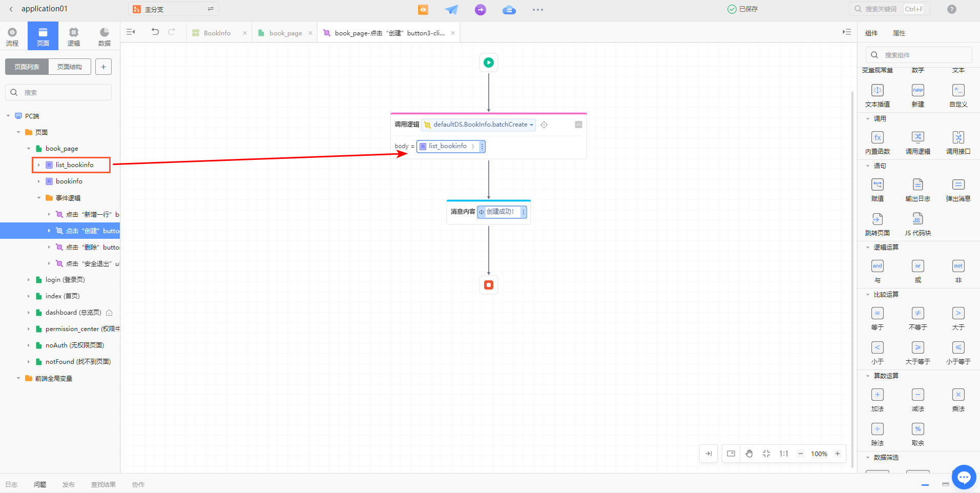The image size is (980, 493).
Task: Select the 点击 "删除" logic item
Action: tap(87, 247)
